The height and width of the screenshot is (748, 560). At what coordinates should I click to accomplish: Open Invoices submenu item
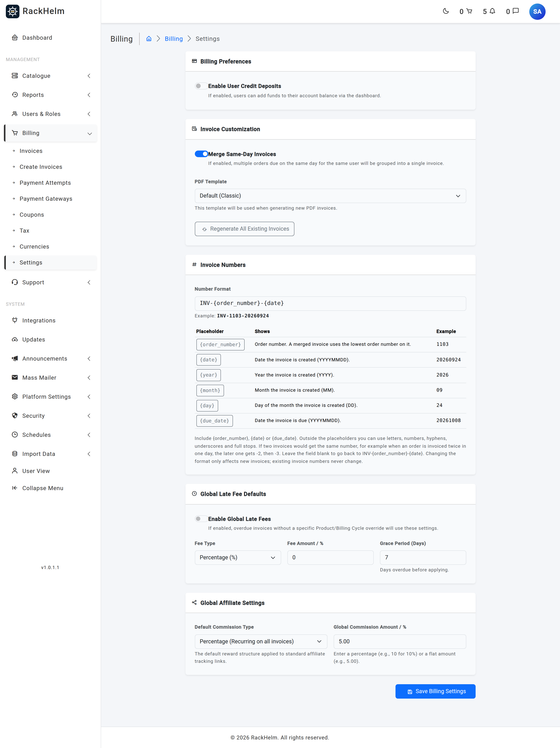click(x=51, y=151)
